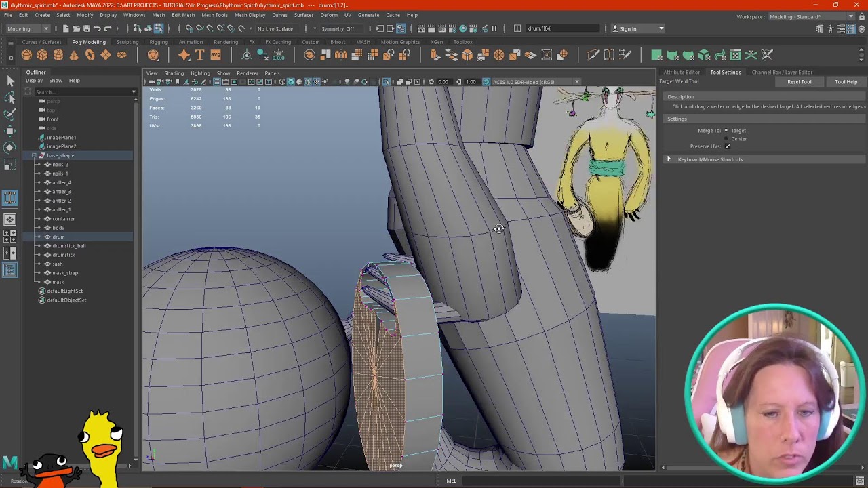Toggle the Outliner layout button in toolbox
Image resolution: width=868 pixels, height=488 pixels.
10,270
